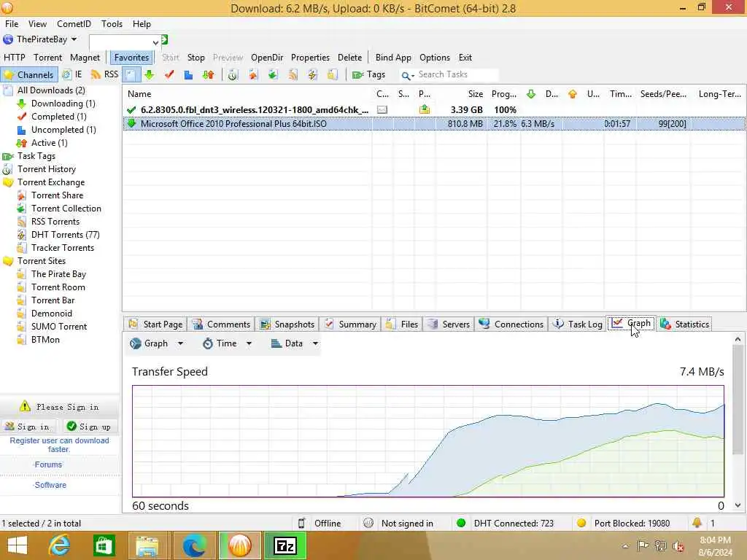Toggle the Favorites bar button
The width and height of the screenshot is (747, 560).
(131, 58)
